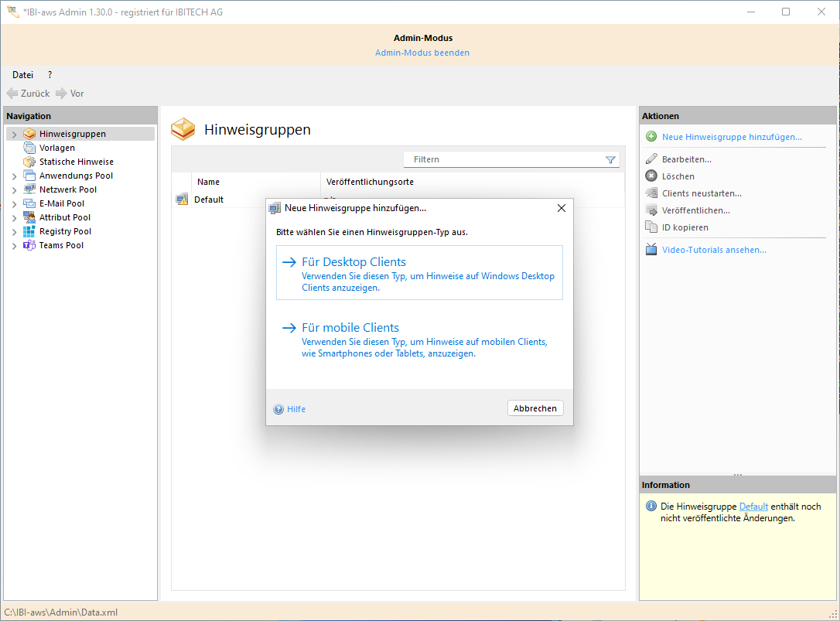This screenshot has width=840, height=621.
Task: Click the Admin-Modus beenden link
Action: click(422, 53)
